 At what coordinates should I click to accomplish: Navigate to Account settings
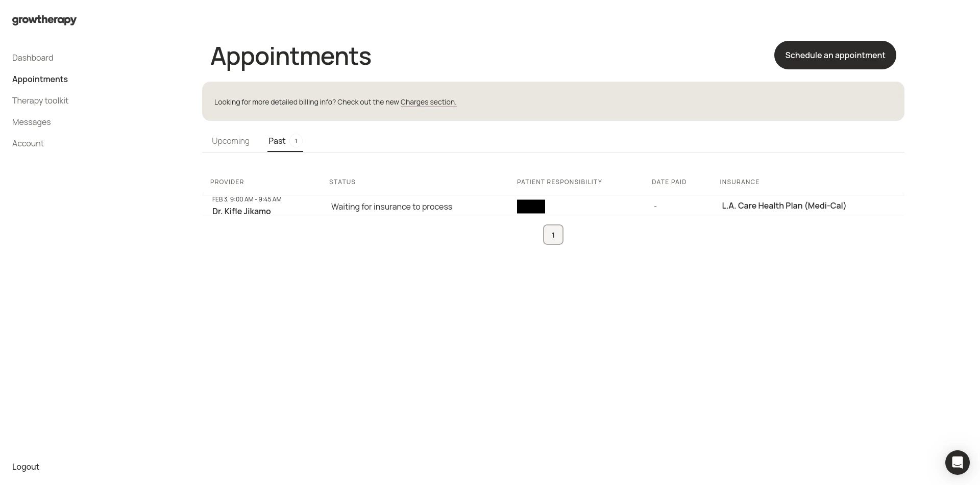pos(28,143)
